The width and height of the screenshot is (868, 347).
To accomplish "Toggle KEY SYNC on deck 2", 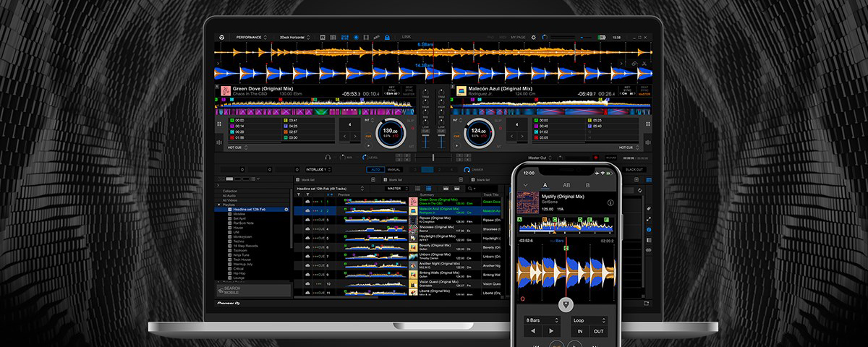I will 627,90.
